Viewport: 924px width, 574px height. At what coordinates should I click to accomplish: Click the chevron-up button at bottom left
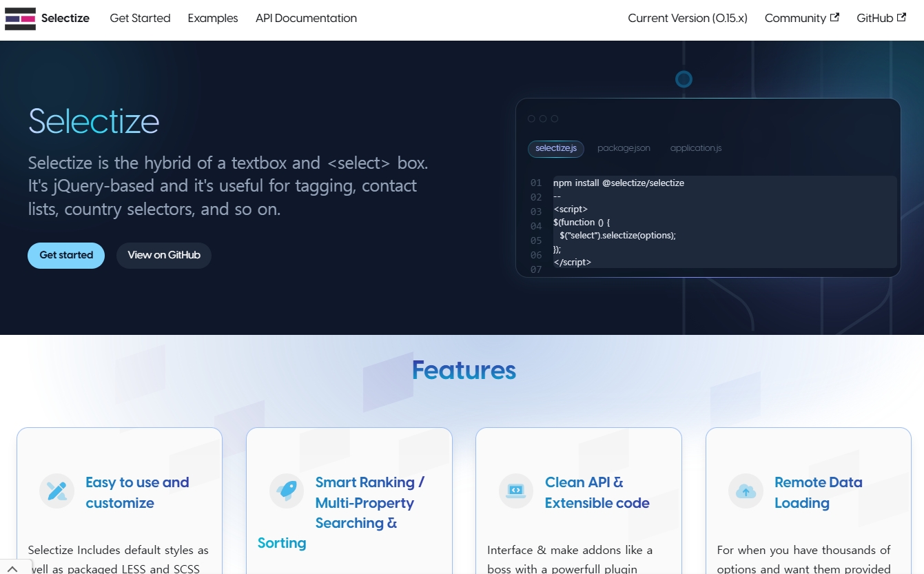12,568
